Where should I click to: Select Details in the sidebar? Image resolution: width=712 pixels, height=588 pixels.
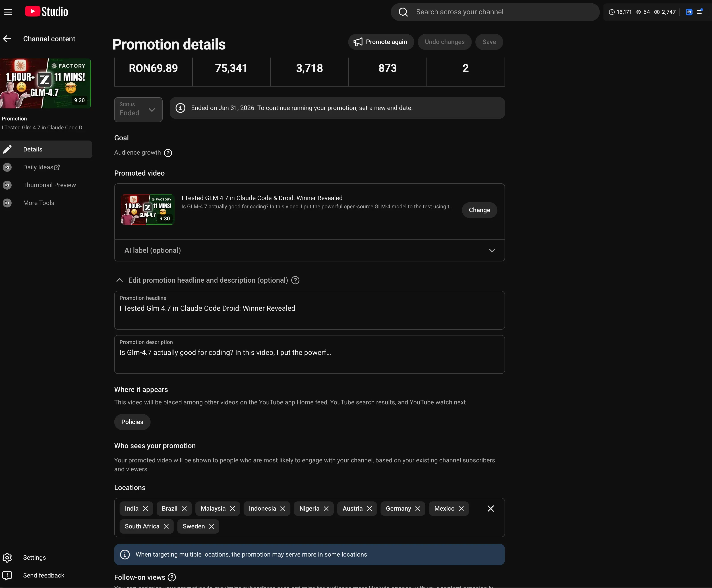coord(46,149)
